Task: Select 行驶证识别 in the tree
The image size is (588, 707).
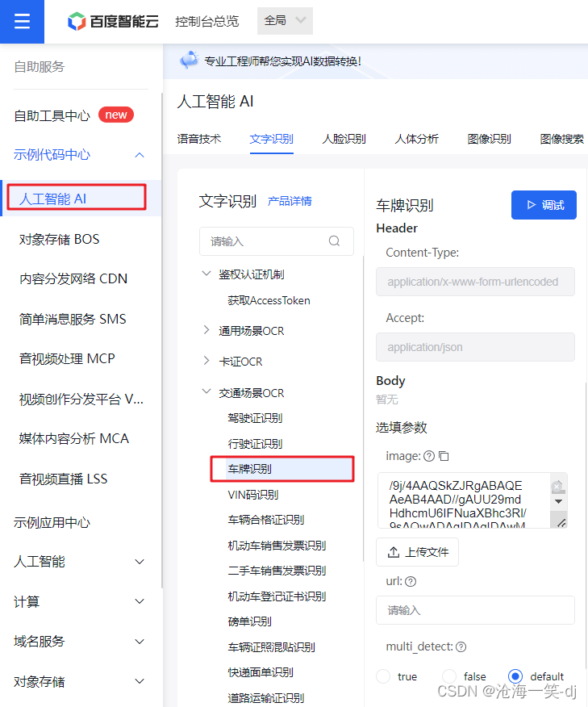Action: [x=255, y=444]
